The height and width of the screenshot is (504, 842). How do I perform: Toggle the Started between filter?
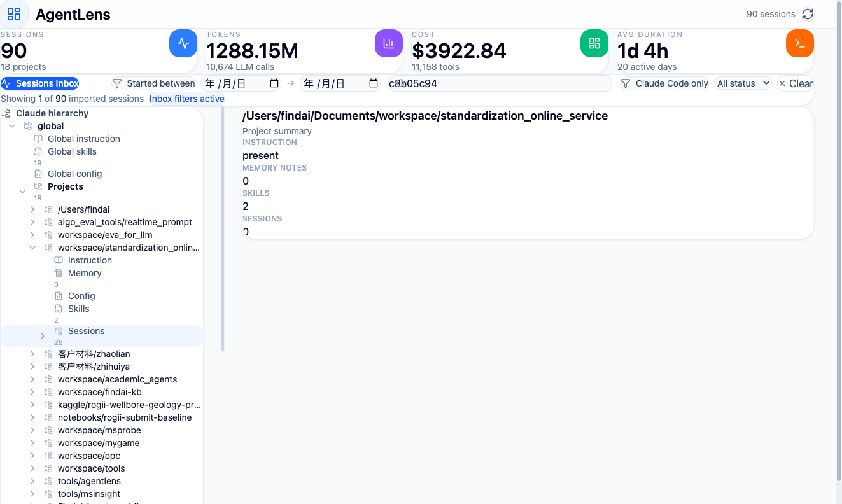(153, 83)
